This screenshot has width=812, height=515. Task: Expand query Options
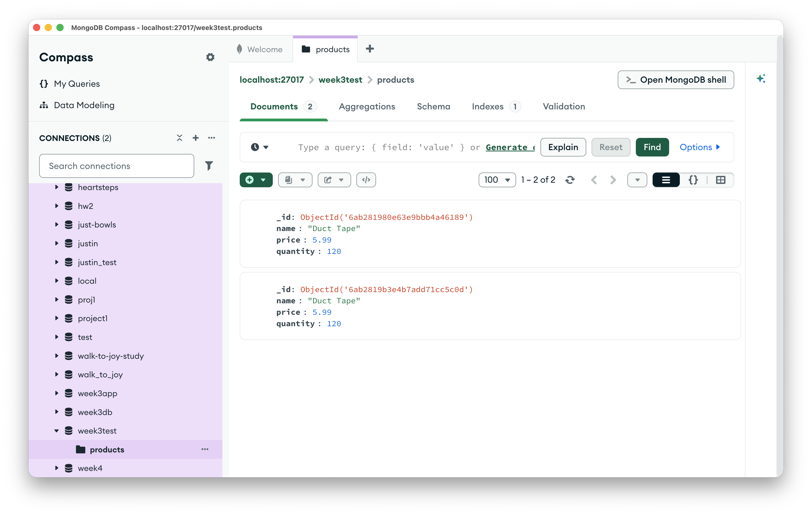[700, 147]
